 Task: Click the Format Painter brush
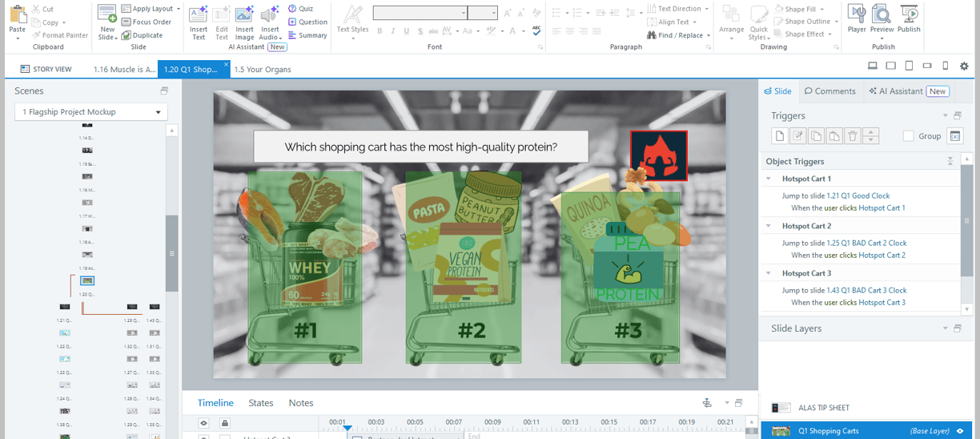pos(36,35)
